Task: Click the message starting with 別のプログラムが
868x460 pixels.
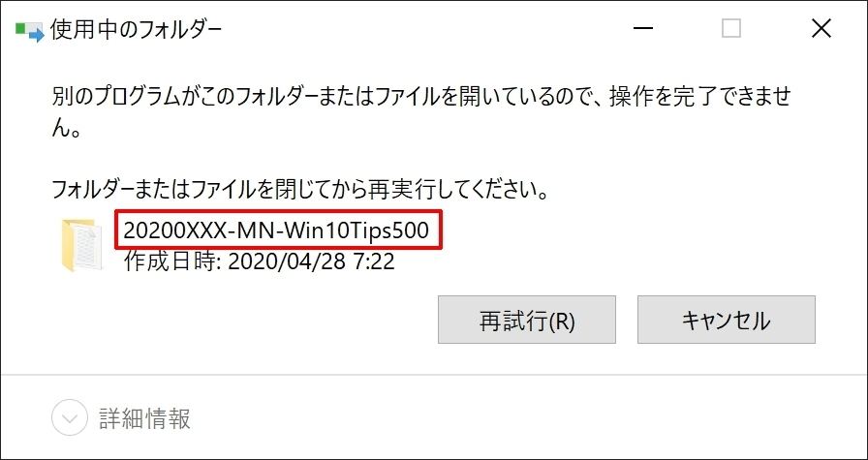Action: click(421, 114)
